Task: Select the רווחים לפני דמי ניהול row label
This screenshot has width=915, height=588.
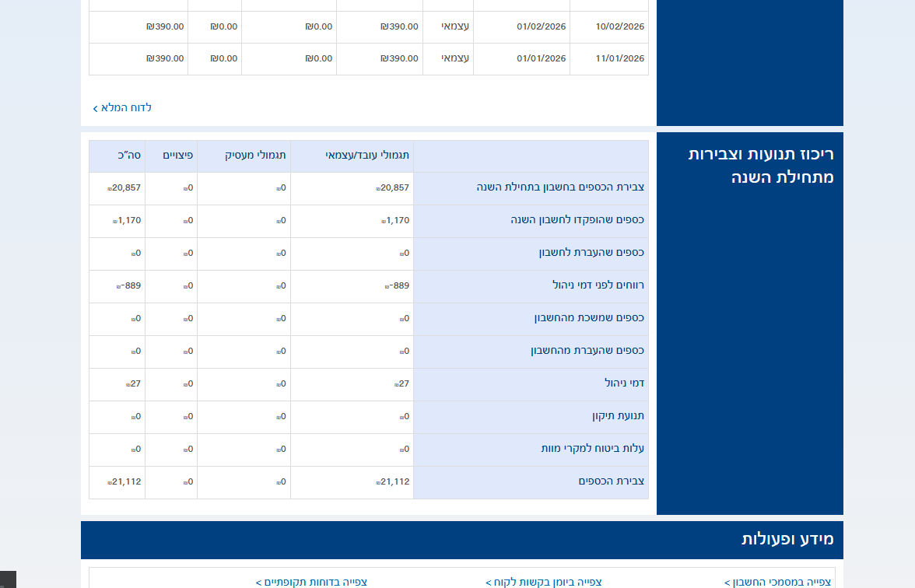Action: (598, 285)
